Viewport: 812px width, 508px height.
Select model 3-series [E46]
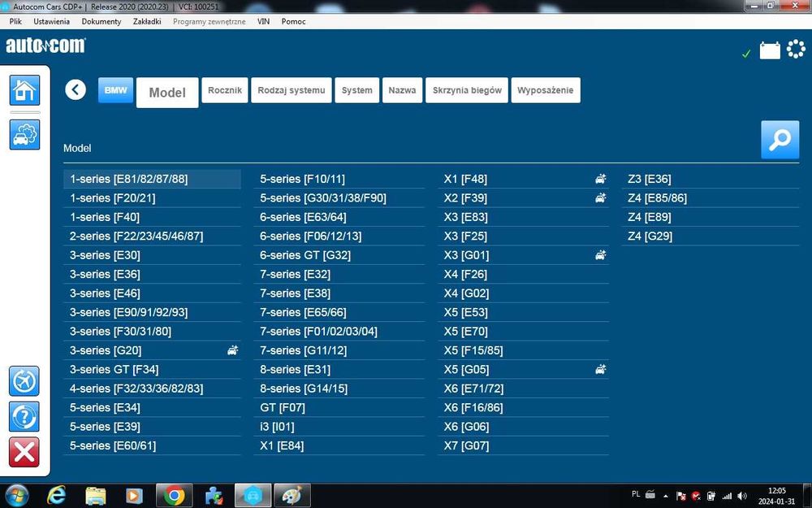pos(153,293)
